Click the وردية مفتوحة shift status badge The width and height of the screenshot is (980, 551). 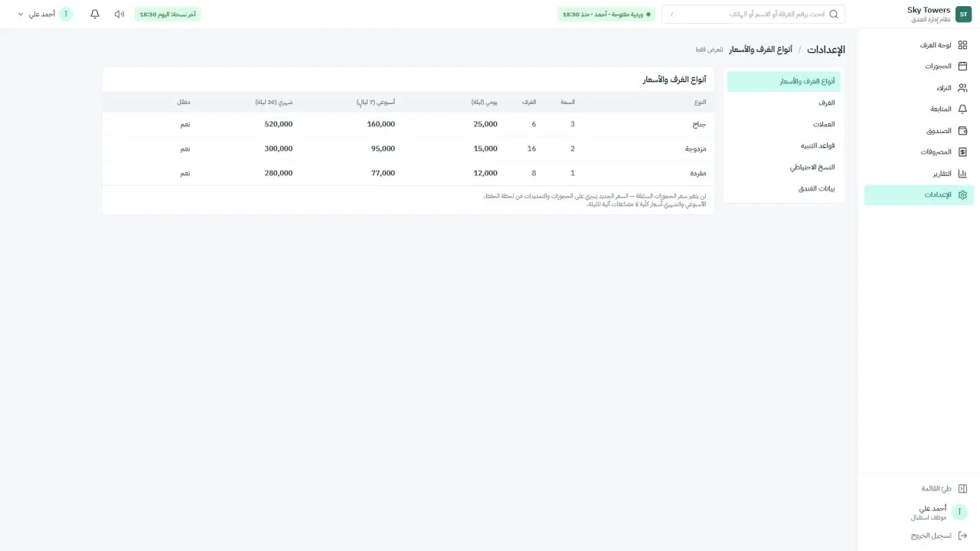click(x=606, y=14)
